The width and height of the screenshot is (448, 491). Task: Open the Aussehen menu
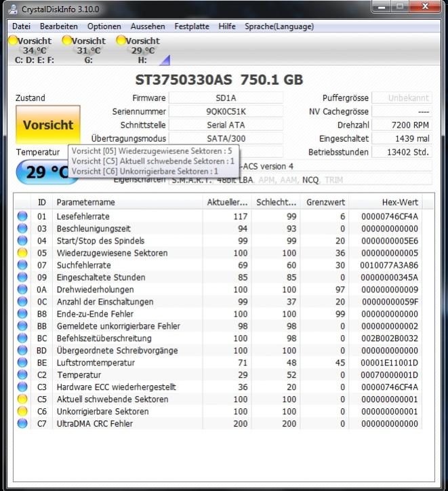pos(148,26)
